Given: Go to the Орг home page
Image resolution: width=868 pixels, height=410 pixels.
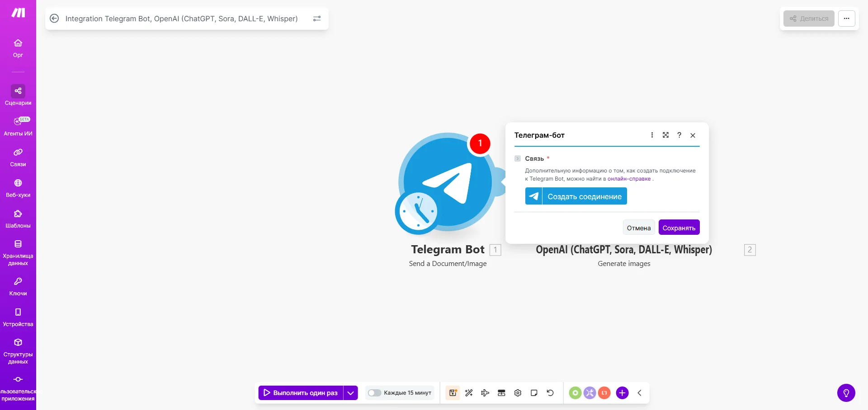Looking at the screenshot, I should (18, 48).
